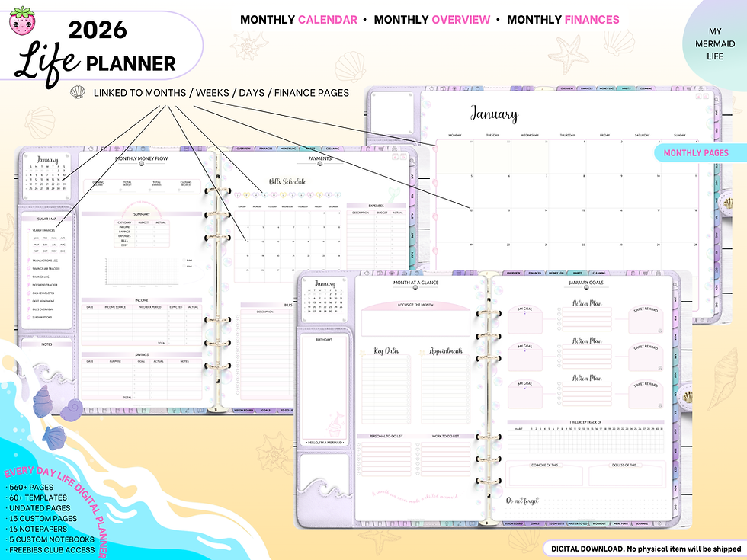Open FINANCES tab on finance planner spread
This screenshot has height=560, width=747.
pos(266,148)
